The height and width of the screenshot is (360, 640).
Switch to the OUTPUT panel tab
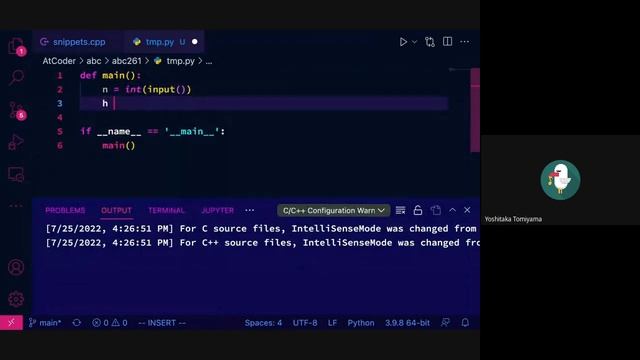click(x=116, y=210)
